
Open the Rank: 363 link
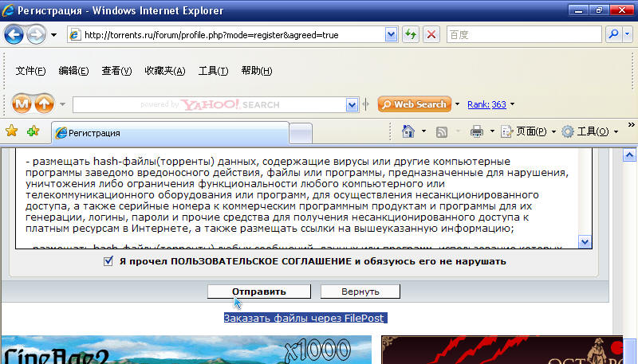tap(486, 104)
